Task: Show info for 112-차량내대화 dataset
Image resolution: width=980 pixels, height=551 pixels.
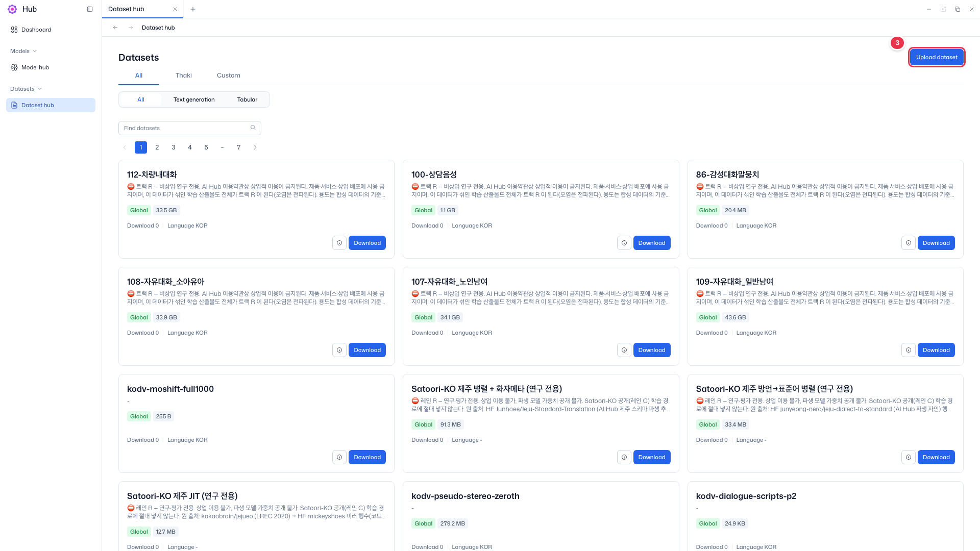Action: point(339,243)
